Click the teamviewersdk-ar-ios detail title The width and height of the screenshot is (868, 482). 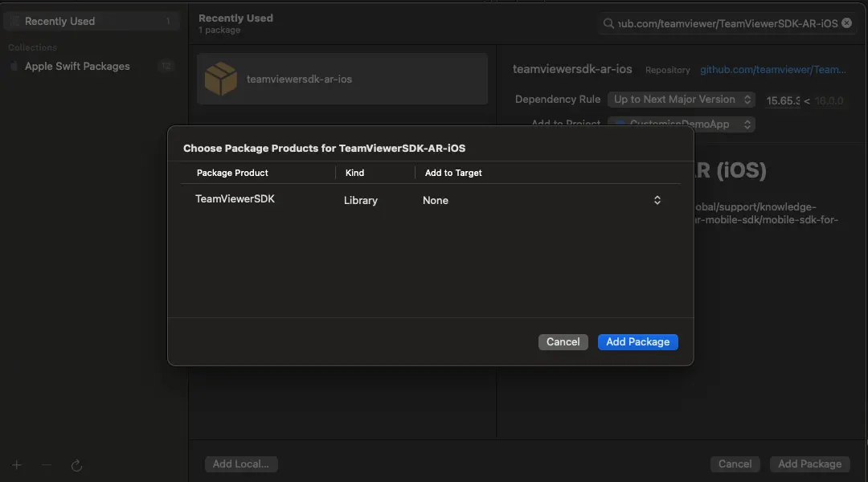pyautogui.click(x=572, y=69)
